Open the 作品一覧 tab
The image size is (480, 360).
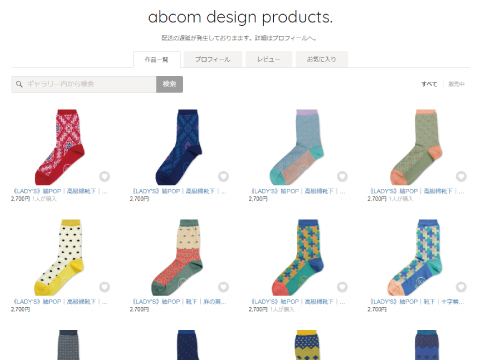(x=157, y=60)
